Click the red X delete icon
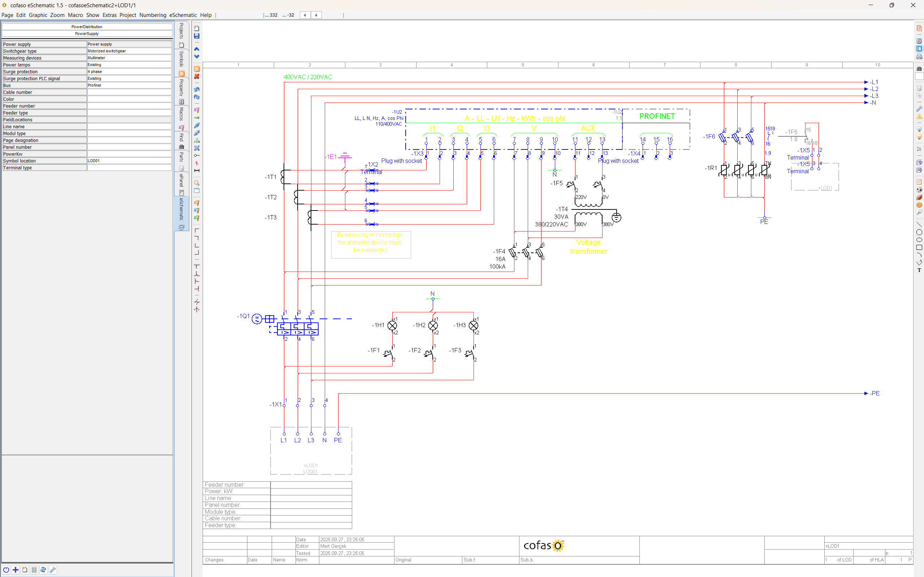Screen dimensions: 924x577 (x=197, y=76)
